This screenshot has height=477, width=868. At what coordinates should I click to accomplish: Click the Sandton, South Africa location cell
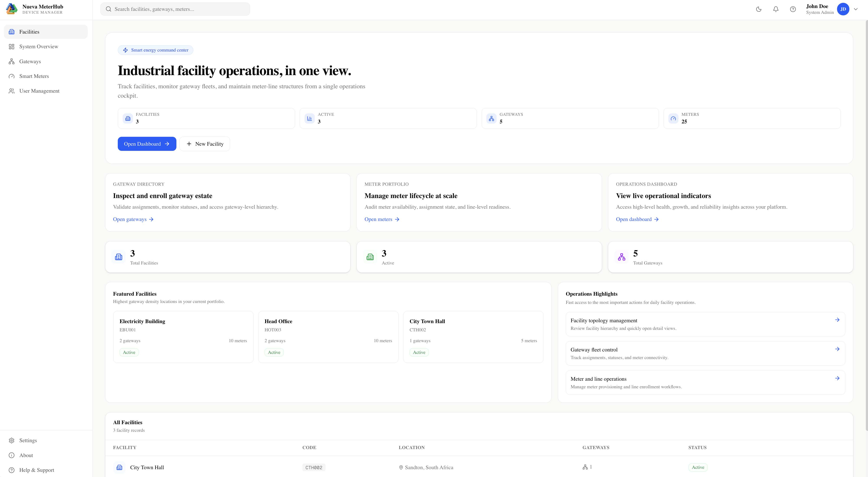point(426,467)
